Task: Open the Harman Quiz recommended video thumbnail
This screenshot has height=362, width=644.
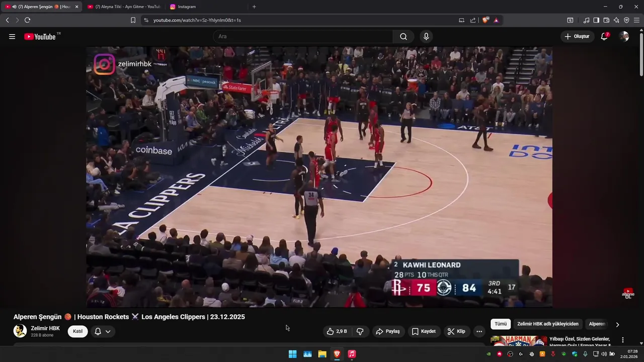Action: point(519,341)
